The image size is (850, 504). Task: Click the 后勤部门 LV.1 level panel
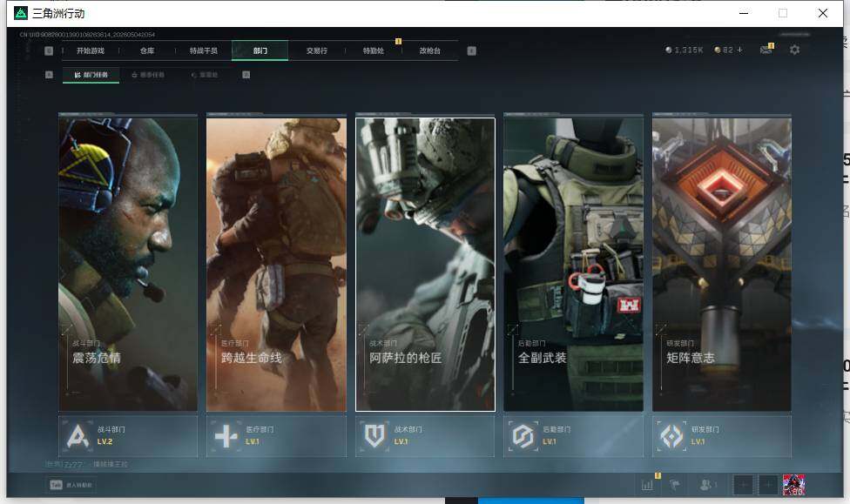[574, 436]
